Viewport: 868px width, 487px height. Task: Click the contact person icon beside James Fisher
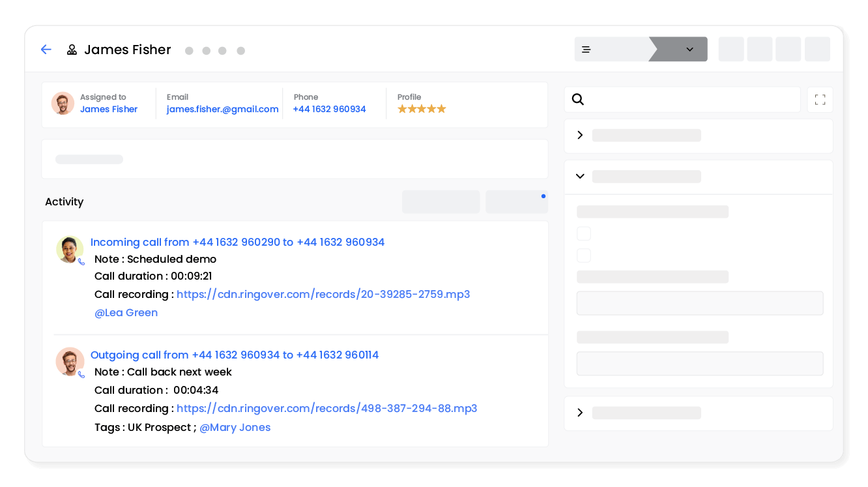pyautogui.click(x=72, y=50)
